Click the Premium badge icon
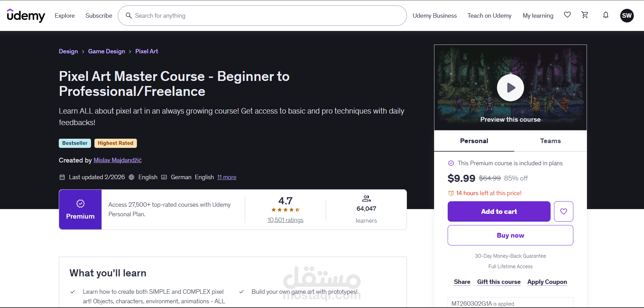Image resolution: width=644 pixels, height=308 pixels. (x=80, y=203)
